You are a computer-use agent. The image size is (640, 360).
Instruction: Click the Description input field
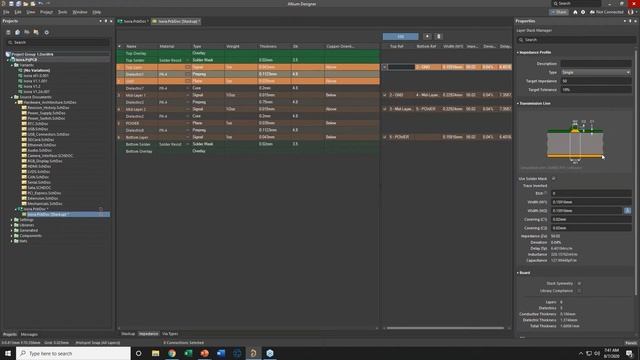pos(596,64)
